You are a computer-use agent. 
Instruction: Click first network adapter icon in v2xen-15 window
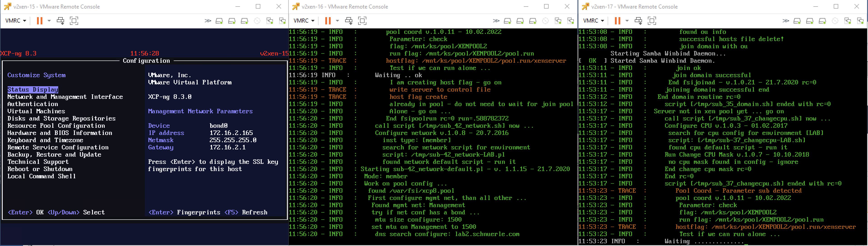click(270, 21)
